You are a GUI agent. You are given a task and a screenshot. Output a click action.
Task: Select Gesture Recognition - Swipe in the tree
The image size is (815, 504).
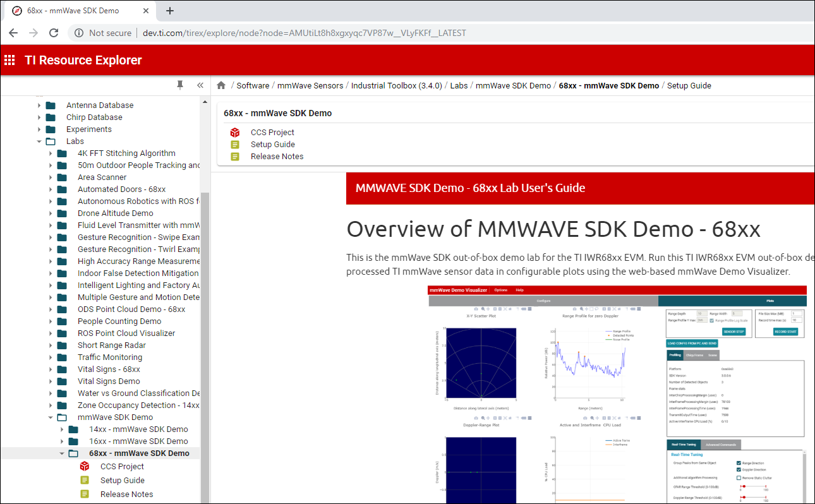point(139,237)
